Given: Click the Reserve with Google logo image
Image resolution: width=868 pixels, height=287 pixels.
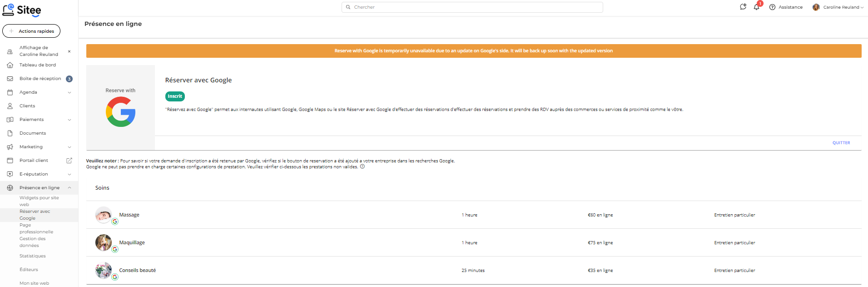Looking at the screenshot, I should coord(120,107).
